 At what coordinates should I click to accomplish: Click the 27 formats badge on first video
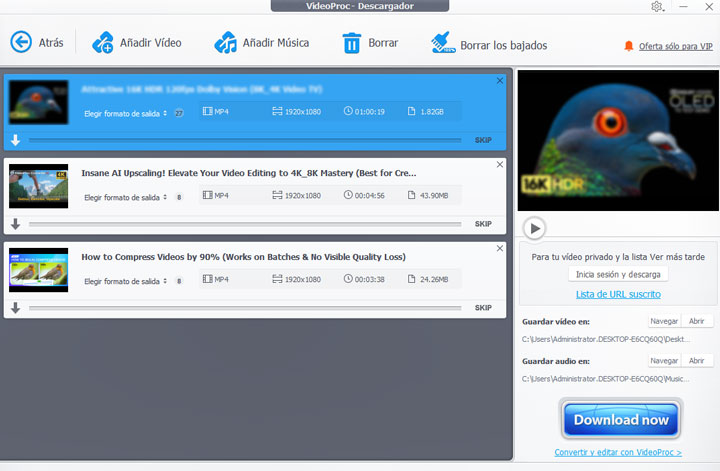click(x=179, y=113)
